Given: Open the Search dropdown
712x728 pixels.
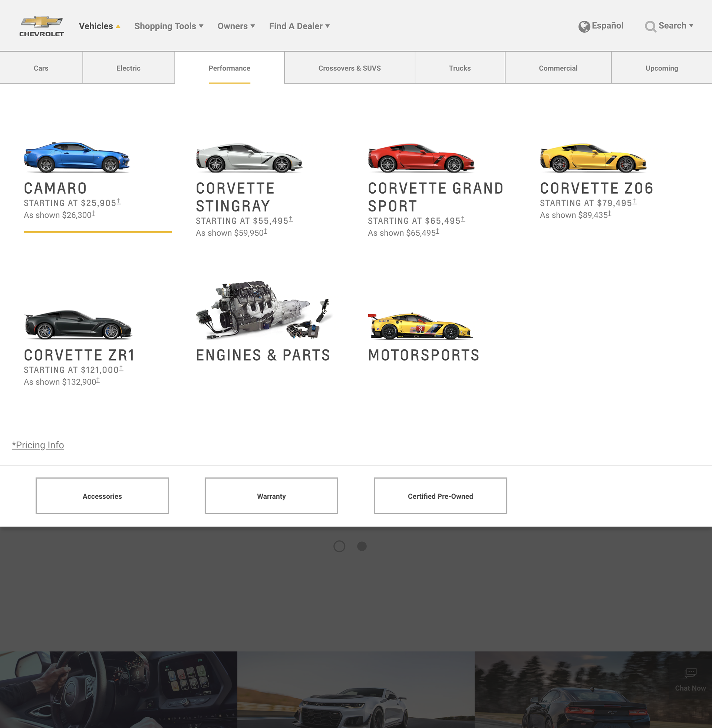Looking at the screenshot, I should (x=676, y=26).
